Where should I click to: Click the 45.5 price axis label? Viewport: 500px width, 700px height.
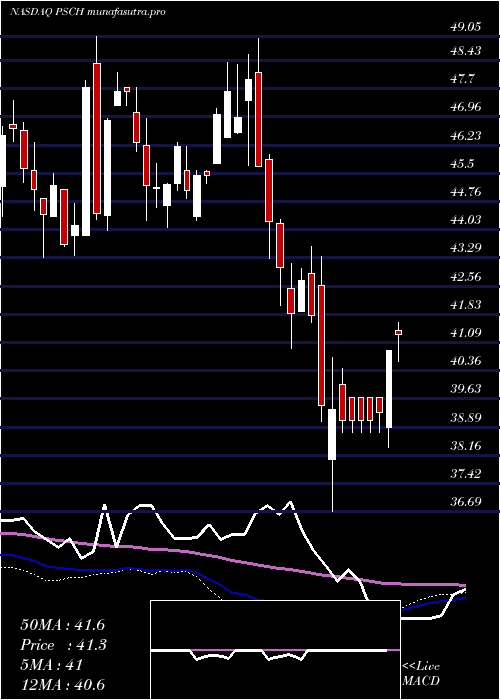[x=462, y=164]
